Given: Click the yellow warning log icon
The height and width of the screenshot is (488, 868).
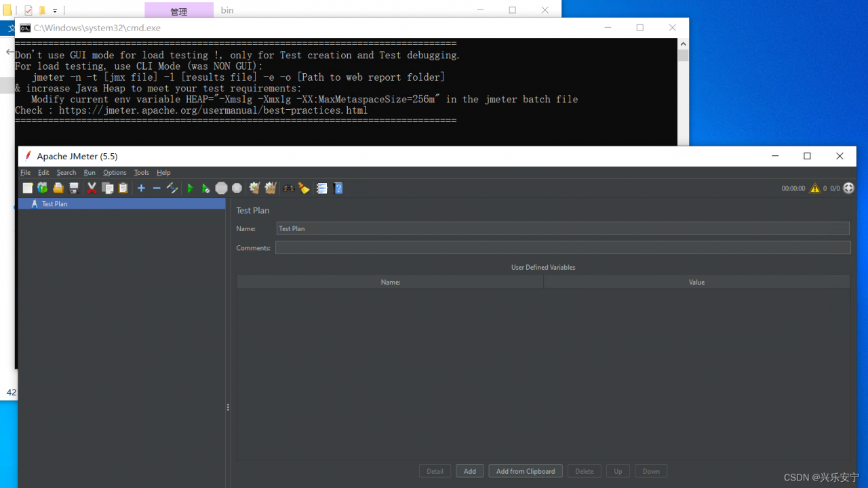Looking at the screenshot, I should click(815, 188).
